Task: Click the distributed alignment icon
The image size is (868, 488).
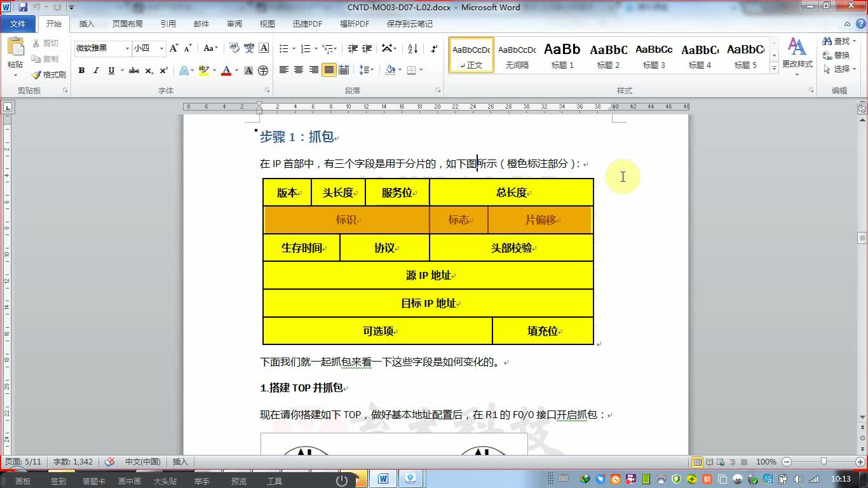Action: (344, 70)
